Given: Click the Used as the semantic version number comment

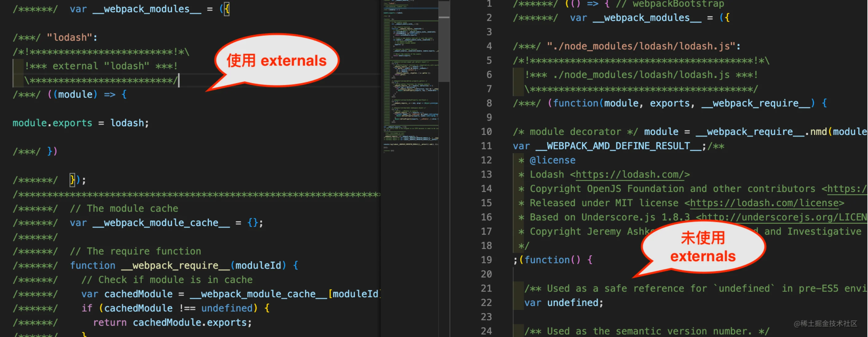Looking at the screenshot, I should click(647, 331).
